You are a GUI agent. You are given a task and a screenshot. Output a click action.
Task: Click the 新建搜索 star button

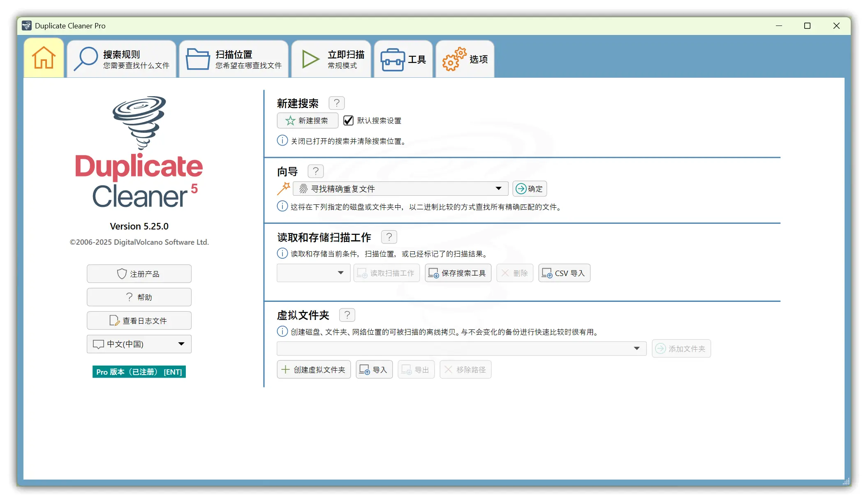(x=308, y=121)
